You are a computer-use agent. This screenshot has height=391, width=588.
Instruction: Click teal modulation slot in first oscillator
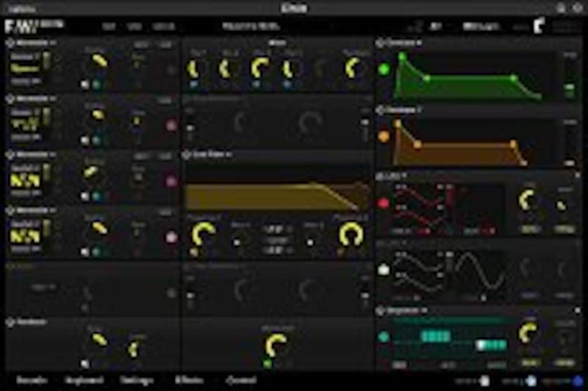click(x=97, y=85)
